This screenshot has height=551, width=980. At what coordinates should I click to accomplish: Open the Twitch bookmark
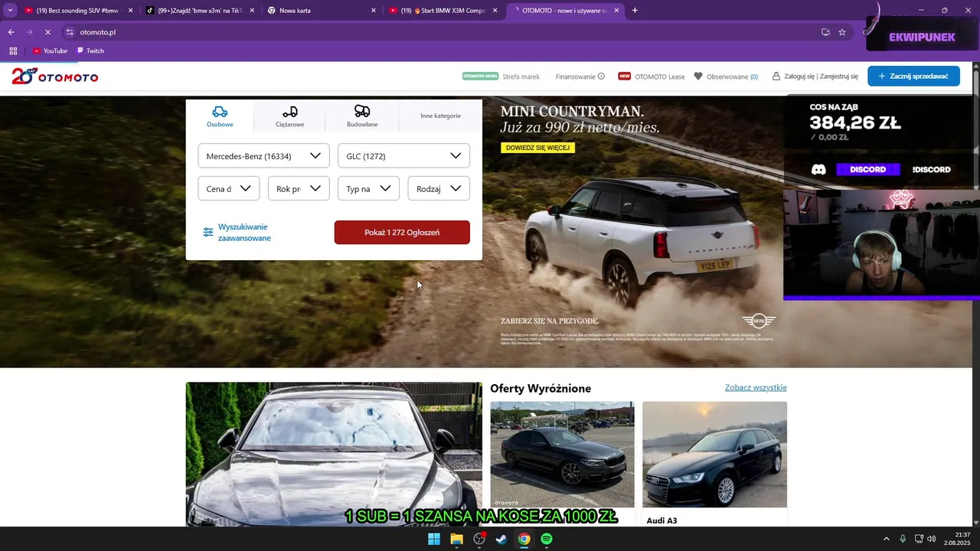[90, 51]
